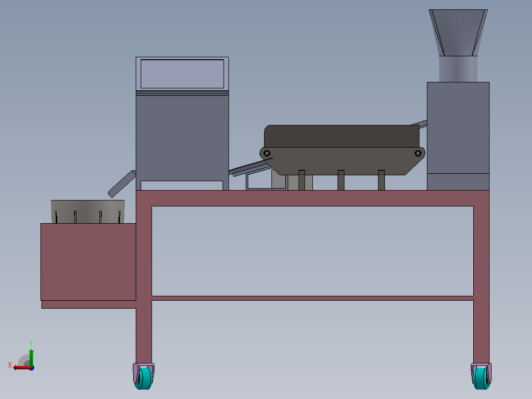
Task: Select the maroon side box under the bowl
Action: (88, 262)
